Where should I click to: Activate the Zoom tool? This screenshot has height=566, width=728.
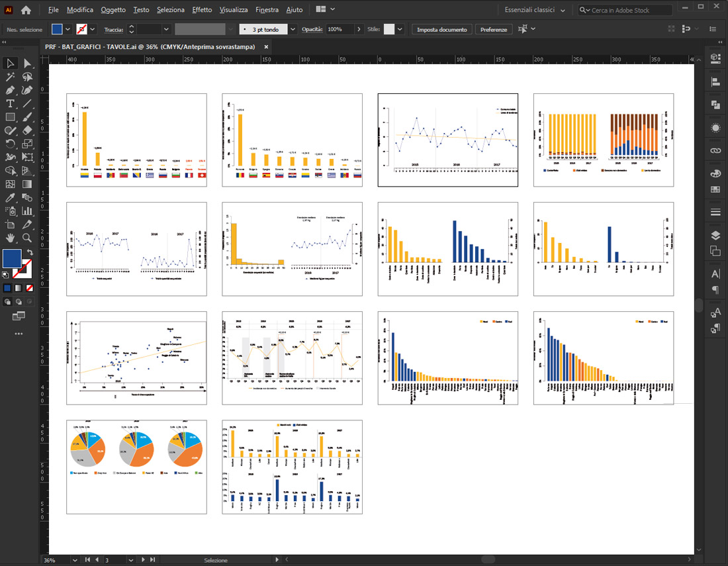[x=27, y=238]
